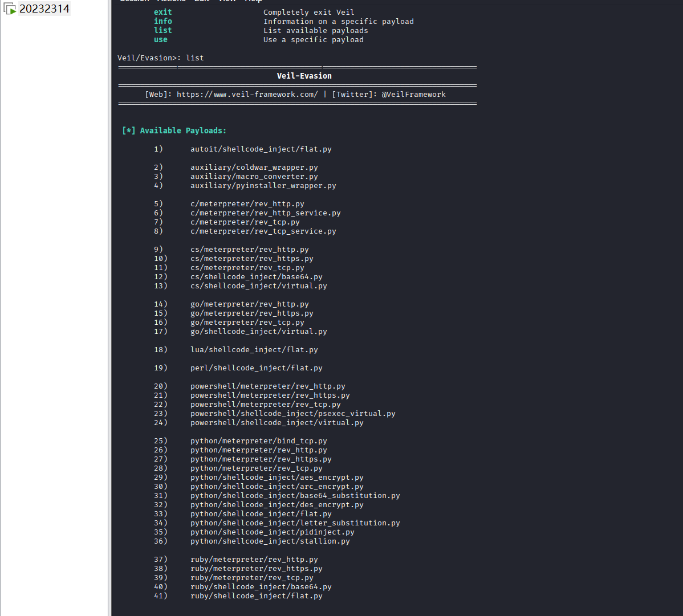Click the green 'list' command in the help table
683x616 pixels.
[x=163, y=30]
